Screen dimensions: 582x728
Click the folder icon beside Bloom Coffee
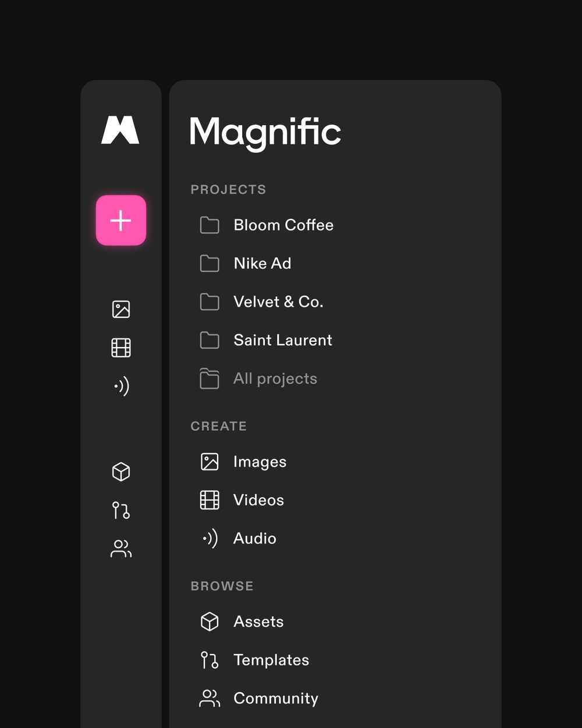[x=210, y=225]
